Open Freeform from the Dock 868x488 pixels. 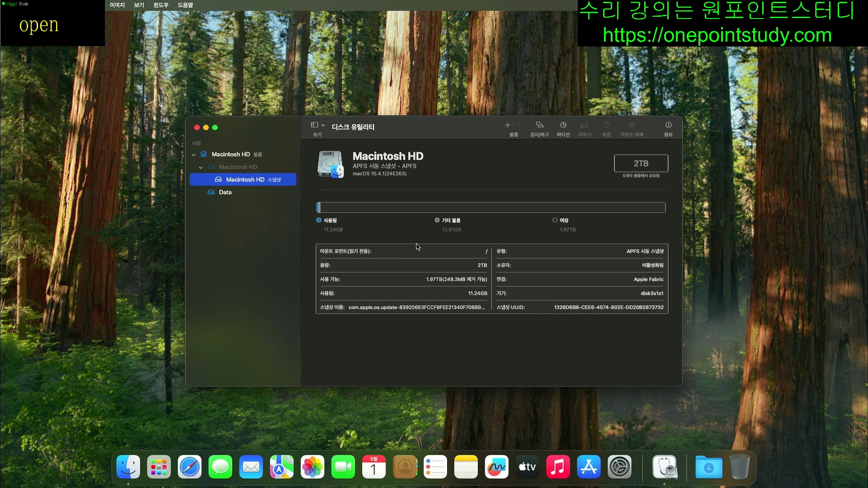pos(497,467)
